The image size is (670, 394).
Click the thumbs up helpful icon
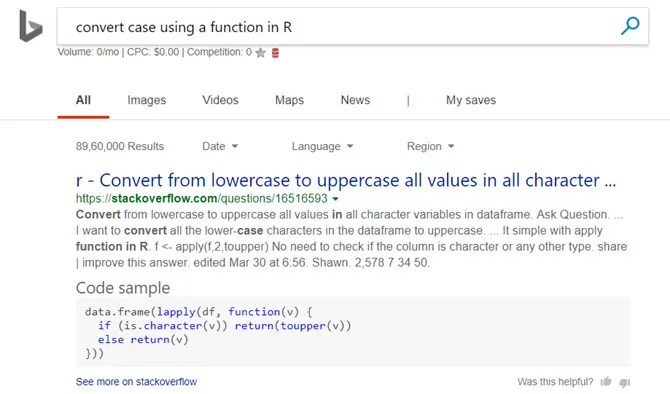tap(606, 381)
